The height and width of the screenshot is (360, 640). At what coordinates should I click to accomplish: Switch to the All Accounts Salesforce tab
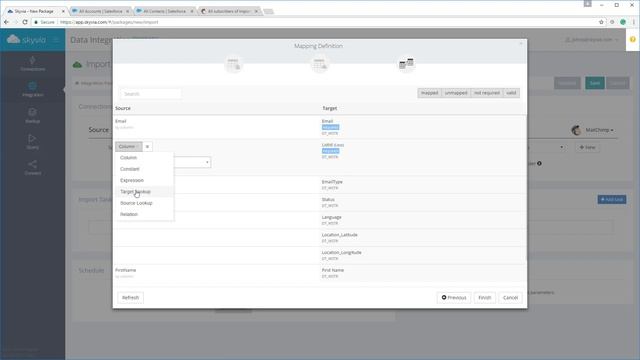pos(100,11)
